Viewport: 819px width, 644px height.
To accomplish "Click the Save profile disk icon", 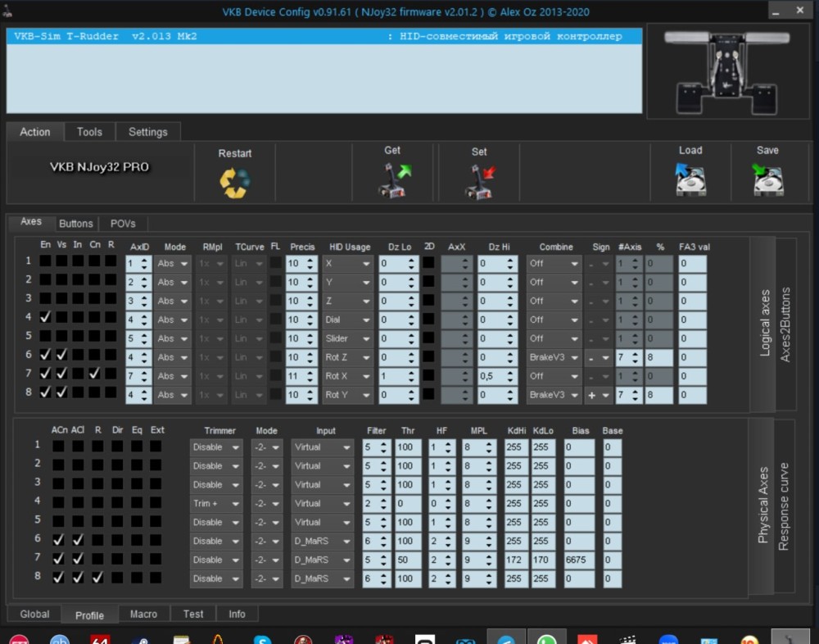I will tap(767, 180).
